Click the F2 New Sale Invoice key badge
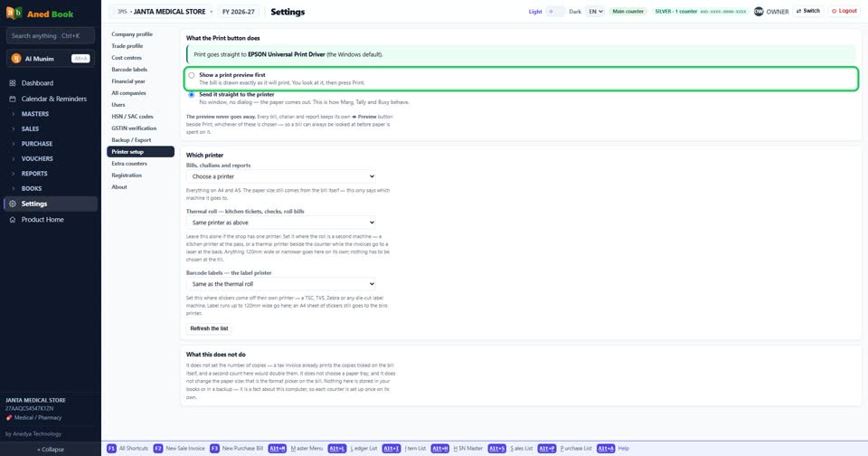Screen dimensions: 868x456 (x=157, y=448)
